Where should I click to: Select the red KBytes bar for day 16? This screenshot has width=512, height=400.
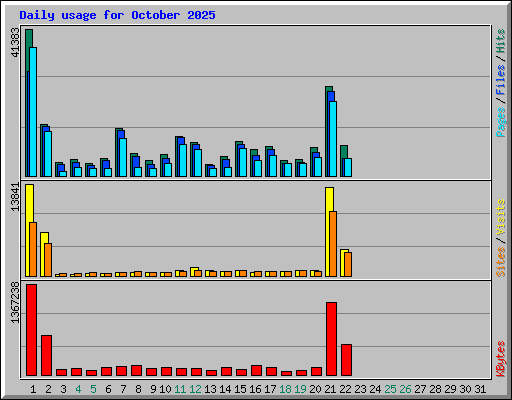257,371
